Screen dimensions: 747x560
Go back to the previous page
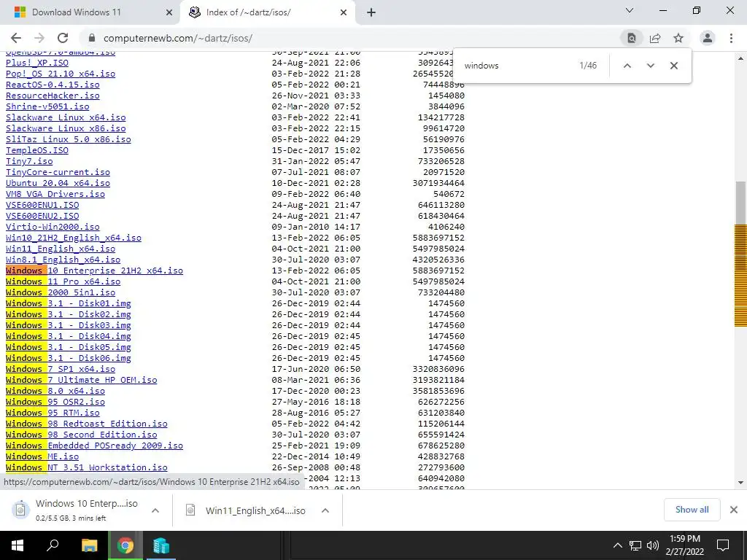16,38
